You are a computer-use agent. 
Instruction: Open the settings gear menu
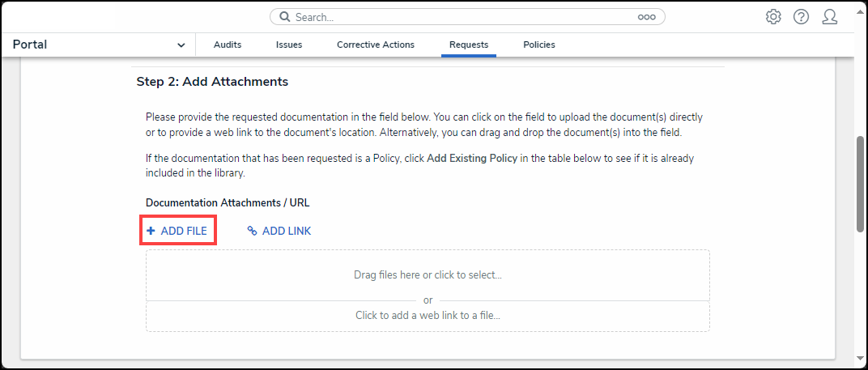(x=773, y=17)
